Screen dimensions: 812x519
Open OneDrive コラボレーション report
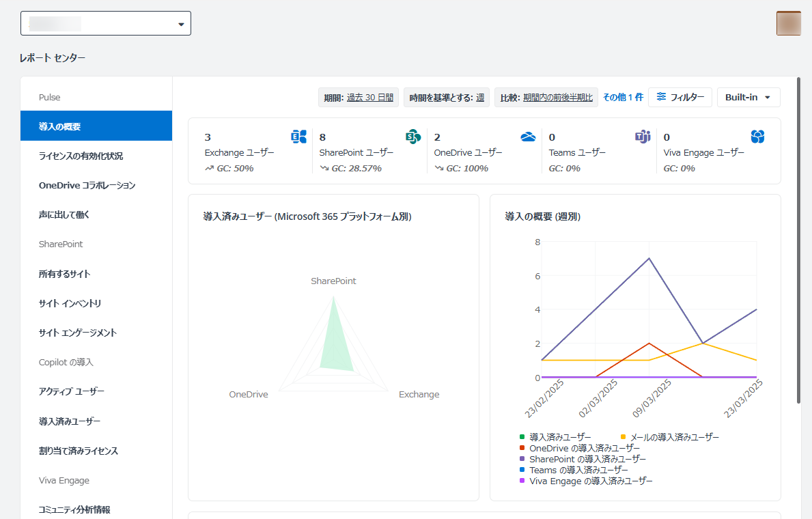pyautogui.click(x=96, y=186)
